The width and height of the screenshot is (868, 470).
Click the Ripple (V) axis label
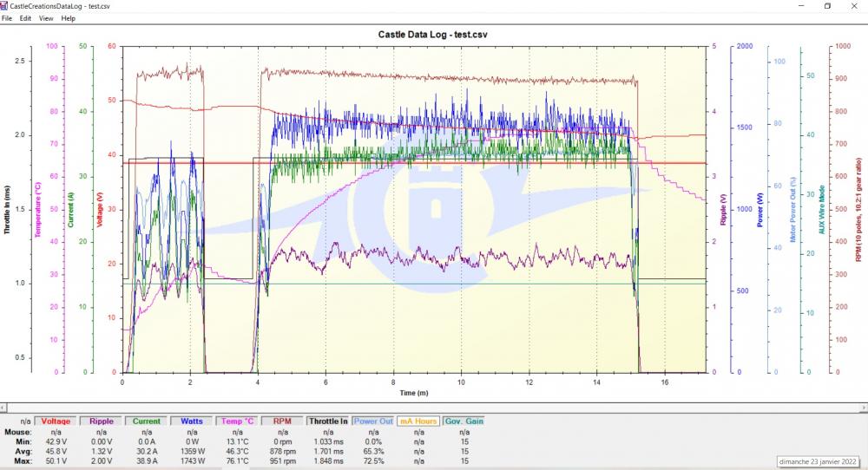[723, 210]
